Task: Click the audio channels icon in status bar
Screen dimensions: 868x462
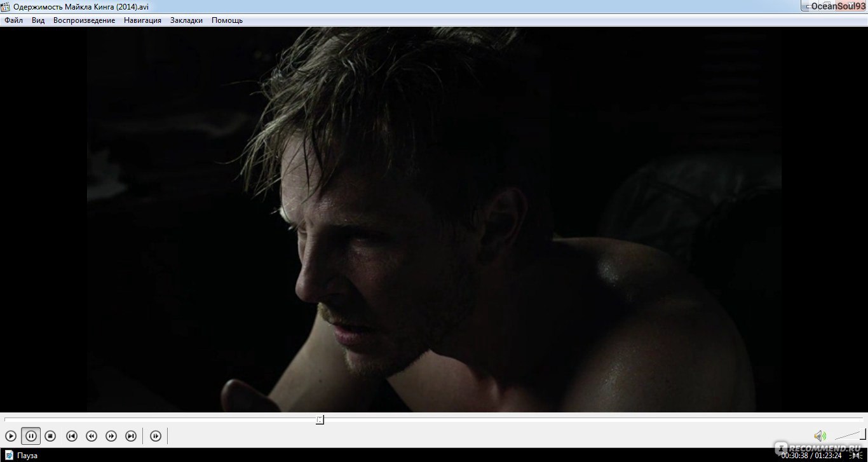Action: pyautogui.click(x=855, y=455)
